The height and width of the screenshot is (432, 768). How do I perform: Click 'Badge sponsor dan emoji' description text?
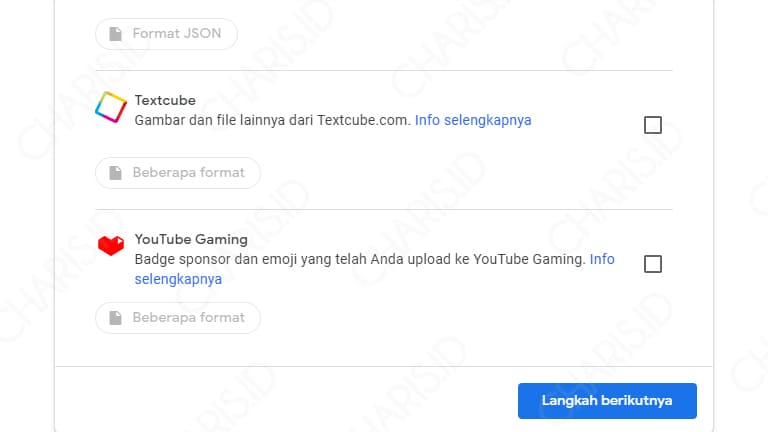[360, 259]
